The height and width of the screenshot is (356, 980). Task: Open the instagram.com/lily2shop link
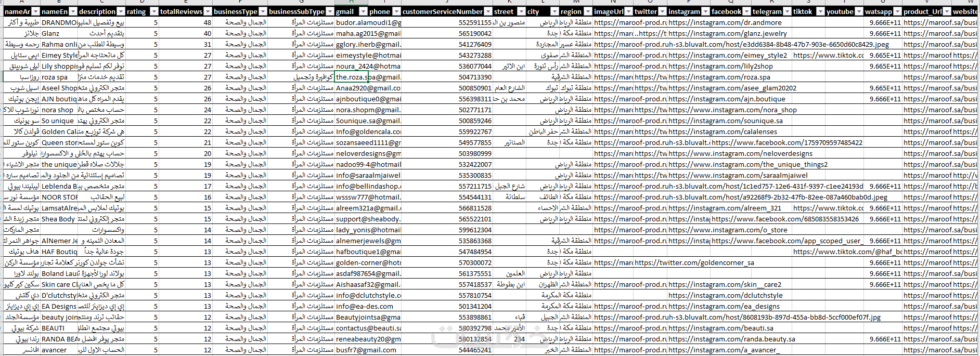(720, 66)
